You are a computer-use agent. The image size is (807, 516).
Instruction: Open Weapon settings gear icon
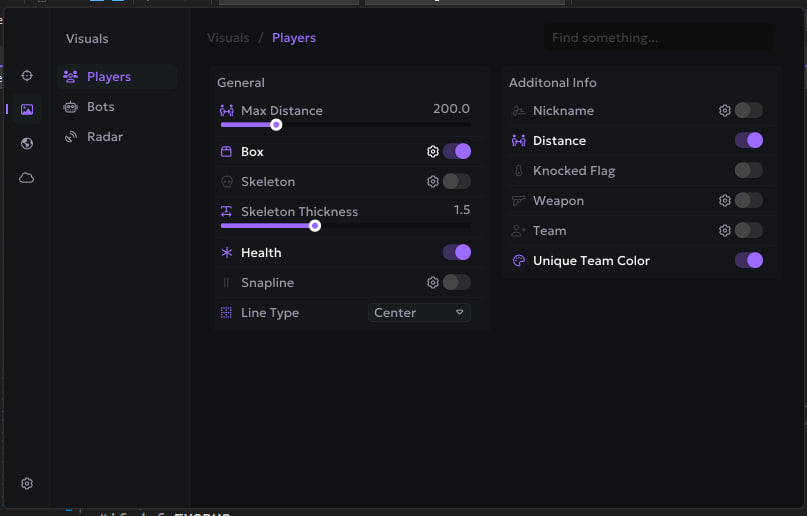tap(725, 201)
